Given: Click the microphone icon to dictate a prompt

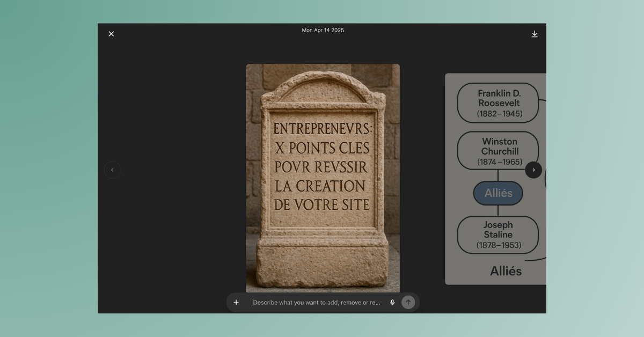Looking at the screenshot, I should pos(392,302).
